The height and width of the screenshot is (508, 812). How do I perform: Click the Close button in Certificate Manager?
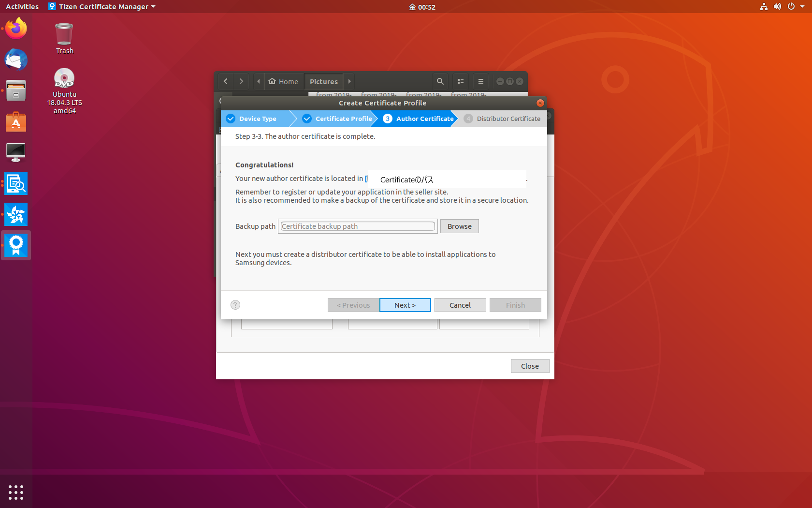[530, 366]
